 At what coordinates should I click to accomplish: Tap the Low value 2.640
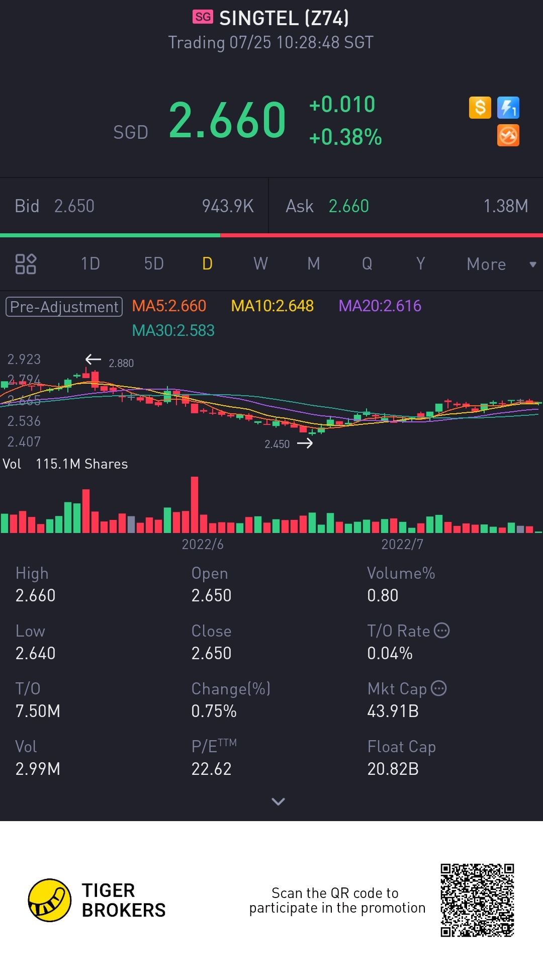pos(35,653)
